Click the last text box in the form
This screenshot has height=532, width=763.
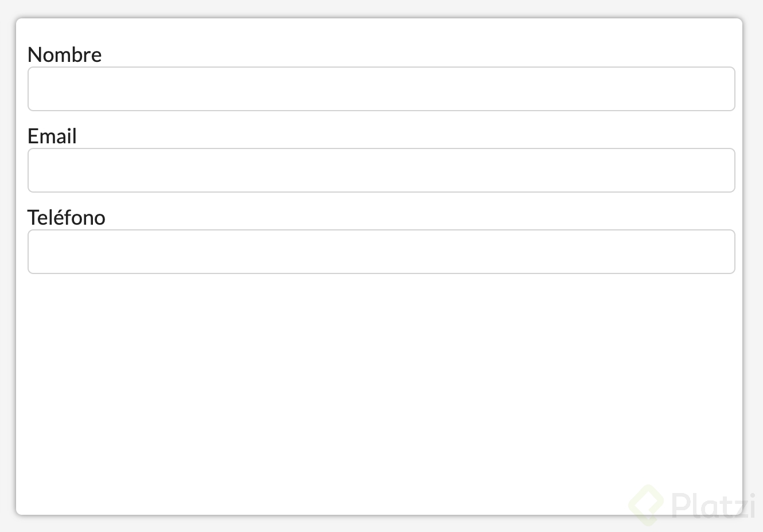tap(381, 252)
